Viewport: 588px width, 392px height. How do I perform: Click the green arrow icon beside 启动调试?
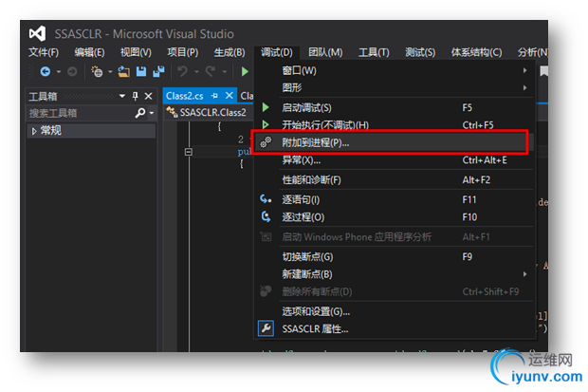pyautogui.click(x=266, y=108)
